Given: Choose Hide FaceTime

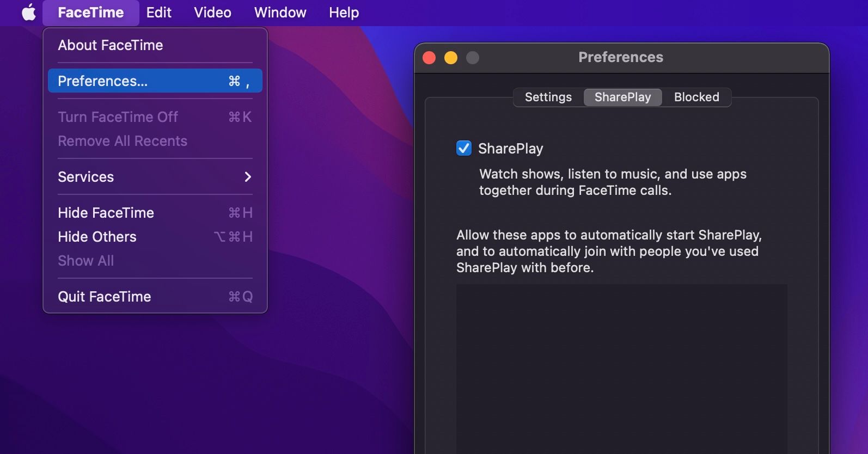Looking at the screenshot, I should click(155, 213).
